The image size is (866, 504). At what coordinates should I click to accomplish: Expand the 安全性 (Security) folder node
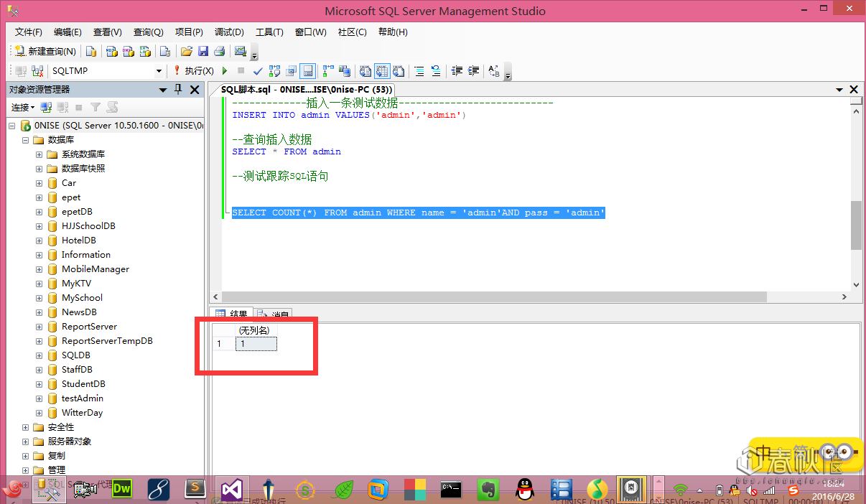click(27, 427)
